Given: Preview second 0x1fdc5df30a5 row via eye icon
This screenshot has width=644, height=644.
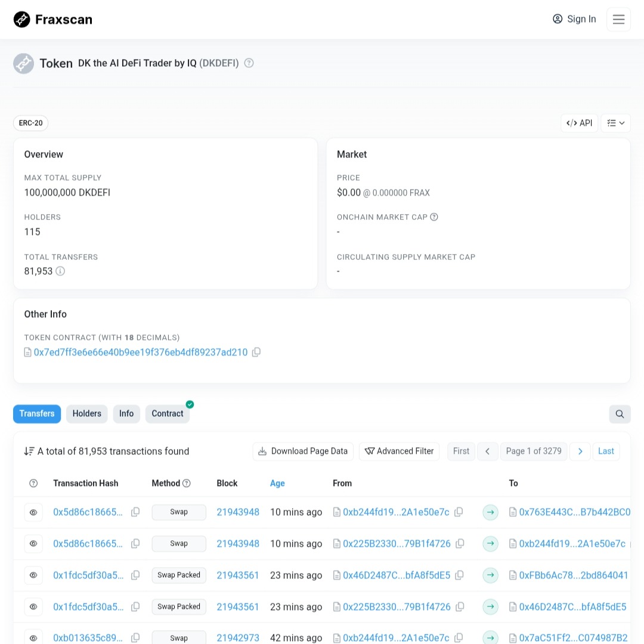Looking at the screenshot, I should point(33,607).
